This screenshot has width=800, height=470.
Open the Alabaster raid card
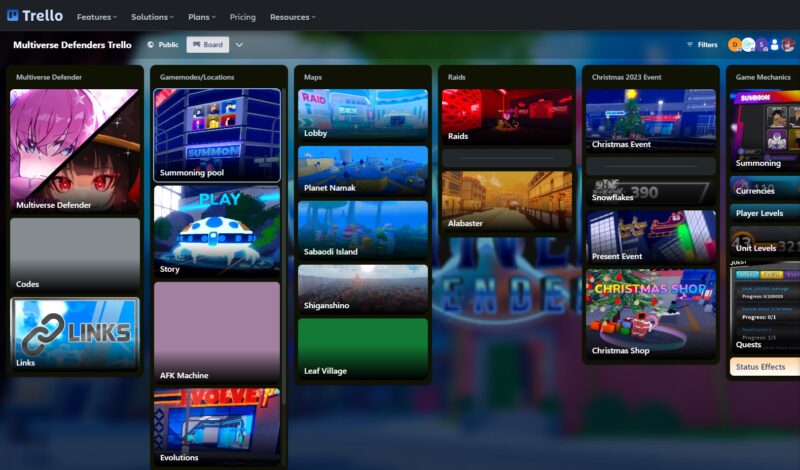(x=507, y=201)
